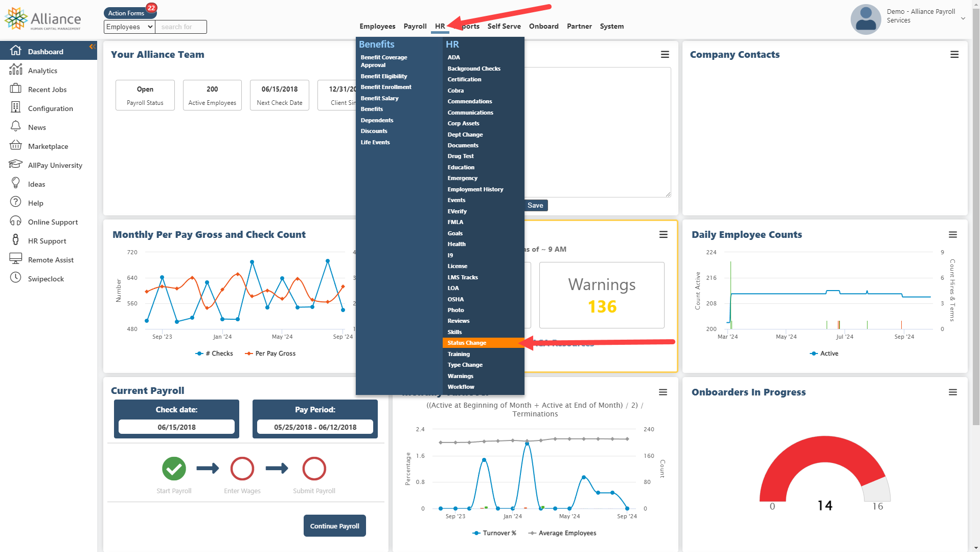Click the Save button

[536, 206]
